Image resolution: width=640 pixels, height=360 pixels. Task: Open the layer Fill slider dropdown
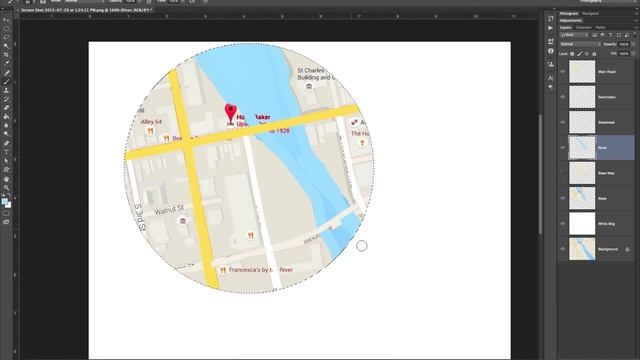633,54
